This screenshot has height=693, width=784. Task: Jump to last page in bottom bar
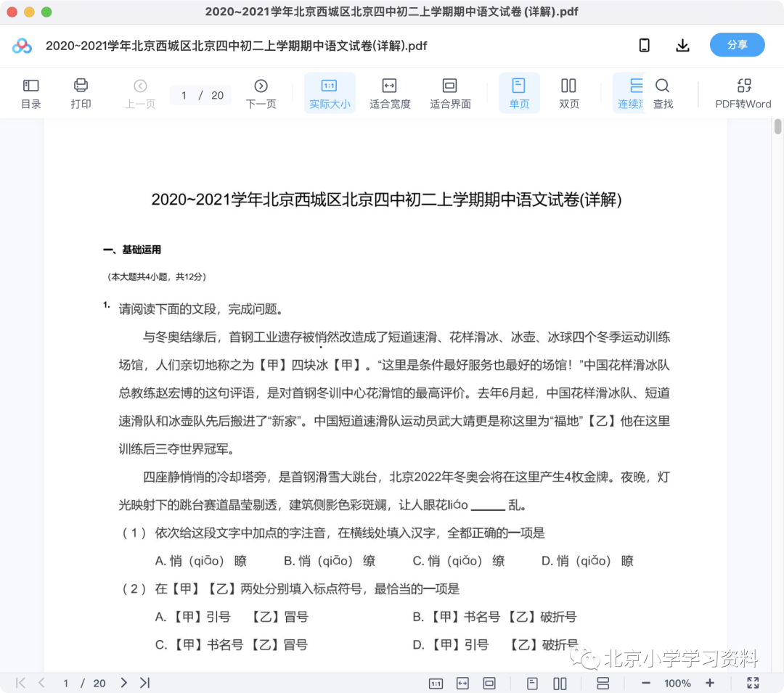coord(145,683)
